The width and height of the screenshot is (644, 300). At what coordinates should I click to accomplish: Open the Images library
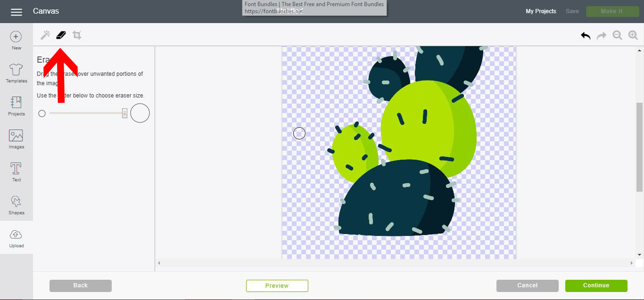coord(17,139)
